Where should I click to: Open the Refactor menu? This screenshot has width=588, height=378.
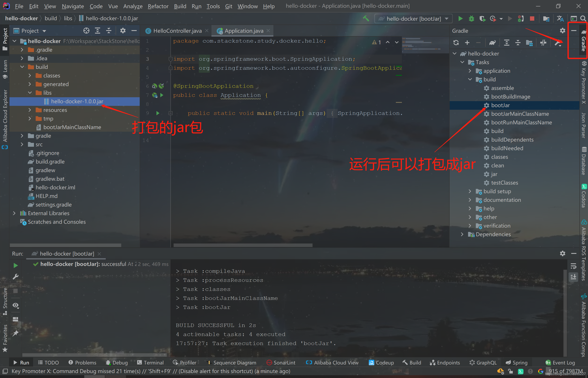click(x=158, y=6)
